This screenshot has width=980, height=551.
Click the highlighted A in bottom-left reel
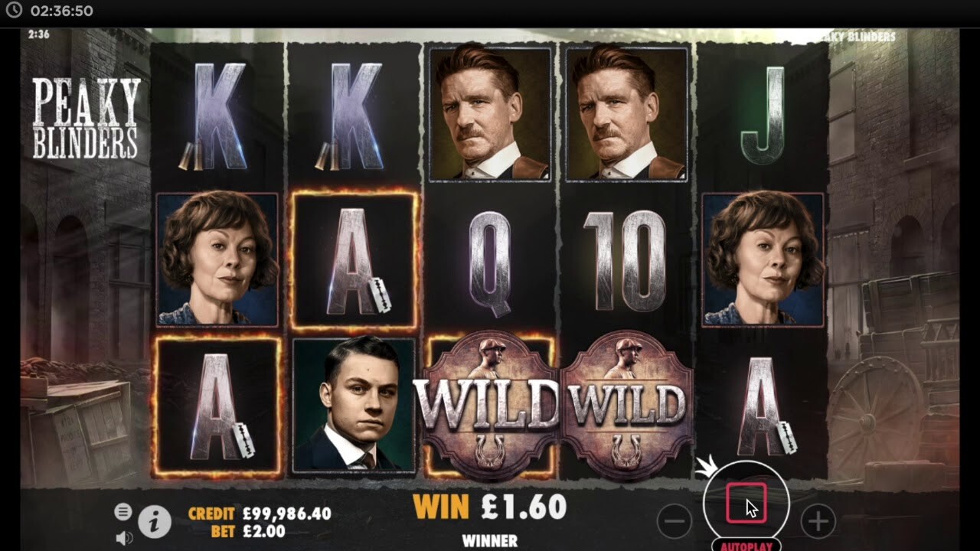coord(218,406)
